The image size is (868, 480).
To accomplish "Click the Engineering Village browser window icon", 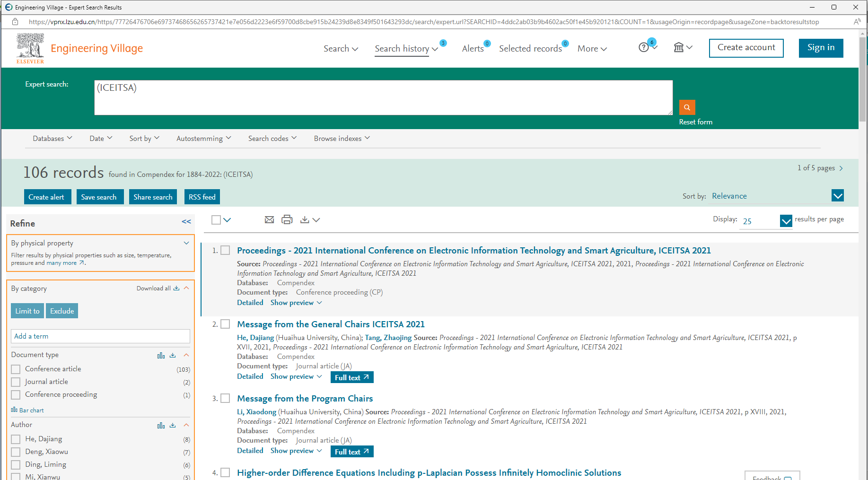I will (x=9, y=7).
